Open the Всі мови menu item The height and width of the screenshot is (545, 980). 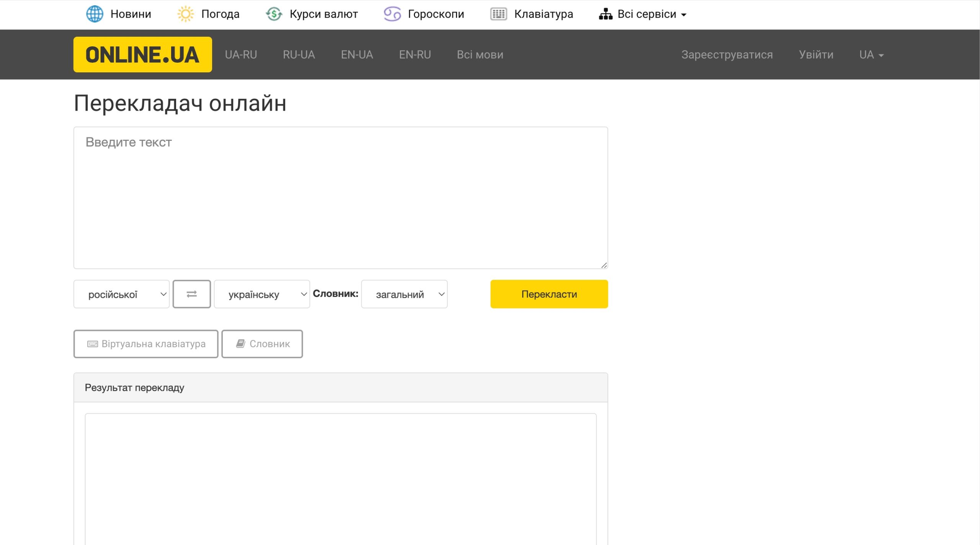point(480,55)
